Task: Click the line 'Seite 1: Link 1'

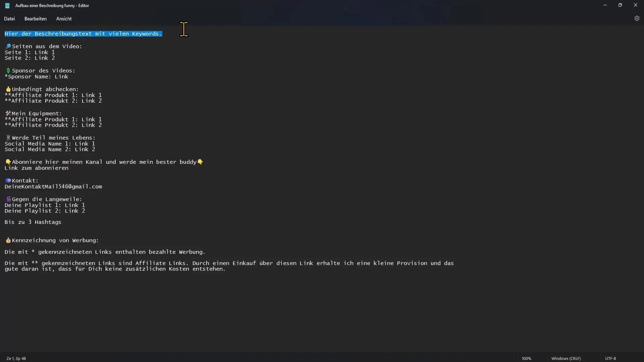Action: tap(30, 52)
